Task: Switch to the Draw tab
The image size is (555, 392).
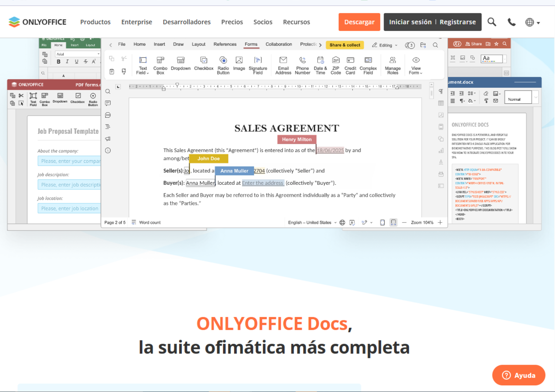Action: point(178,44)
